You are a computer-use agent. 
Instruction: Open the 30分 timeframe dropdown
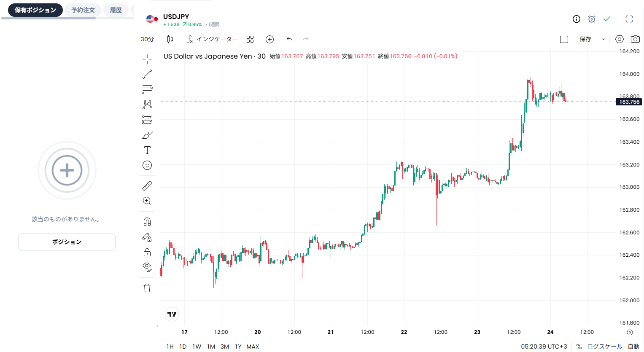(x=147, y=39)
